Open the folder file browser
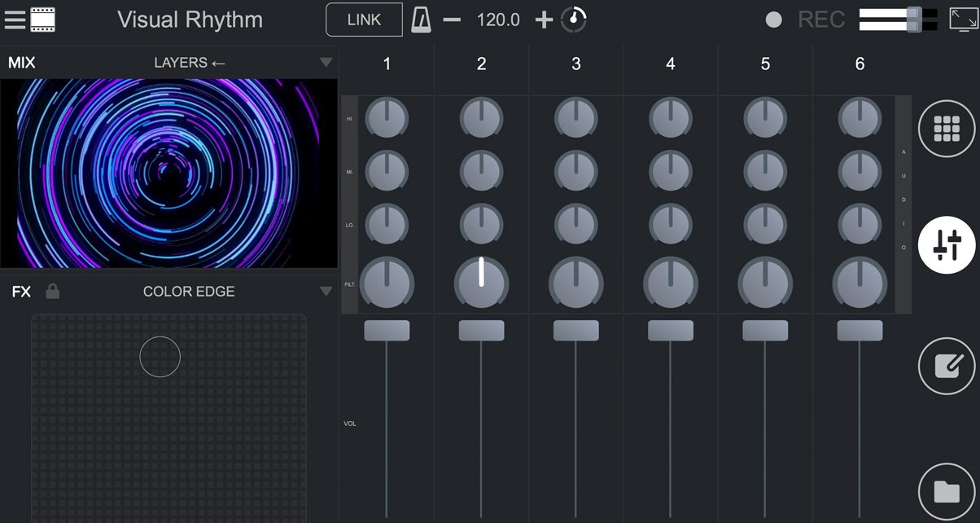The height and width of the screenshot is (523, 980). pos(947,491)
